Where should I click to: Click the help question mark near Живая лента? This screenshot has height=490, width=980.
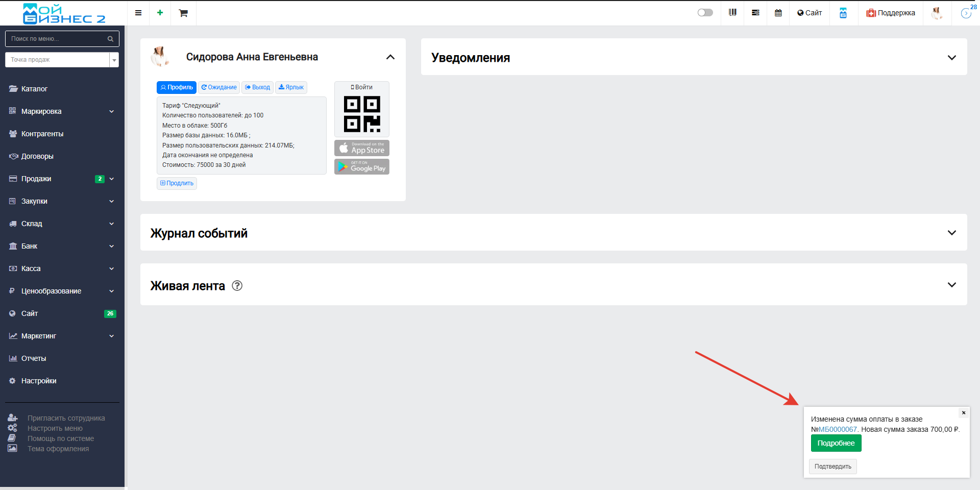237,286
